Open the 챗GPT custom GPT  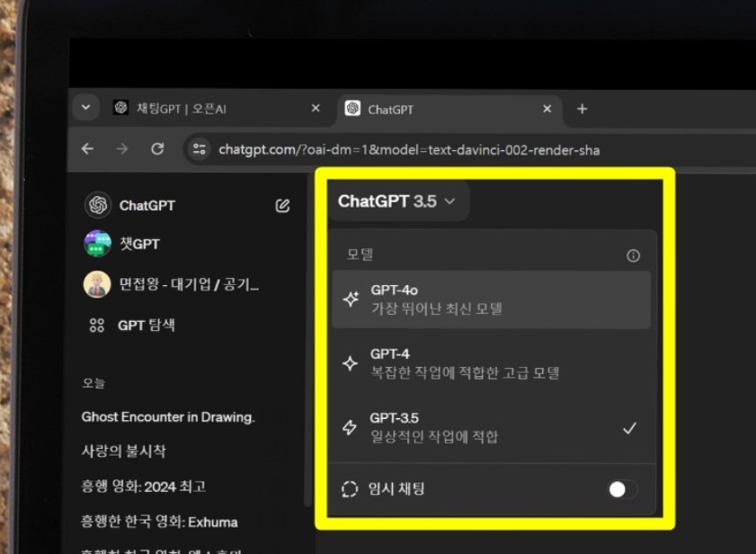click(140, 245)
